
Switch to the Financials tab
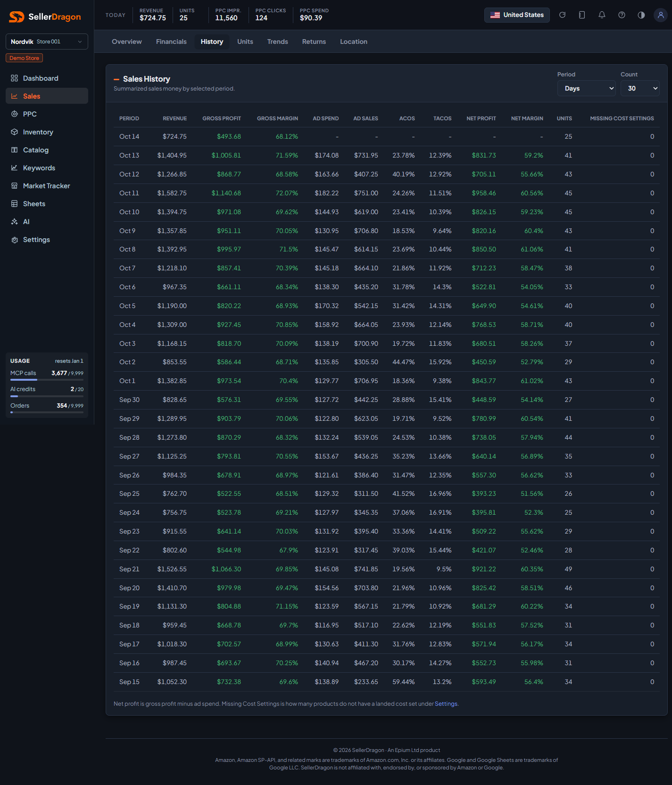[171, 42]
